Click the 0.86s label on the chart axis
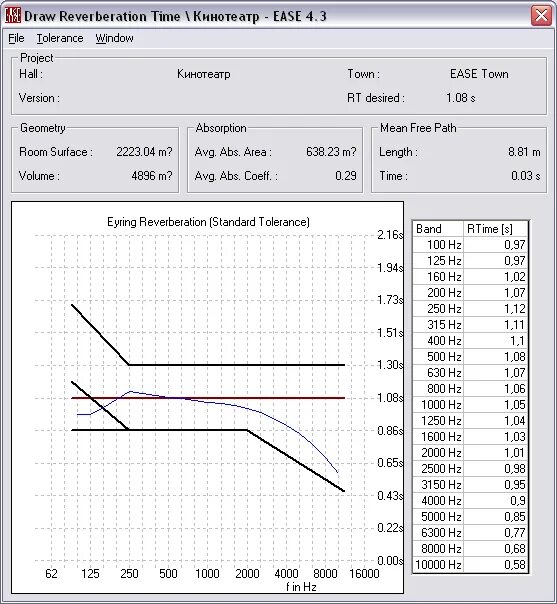This screenshot has width=557, height=604. coord(390,430)
